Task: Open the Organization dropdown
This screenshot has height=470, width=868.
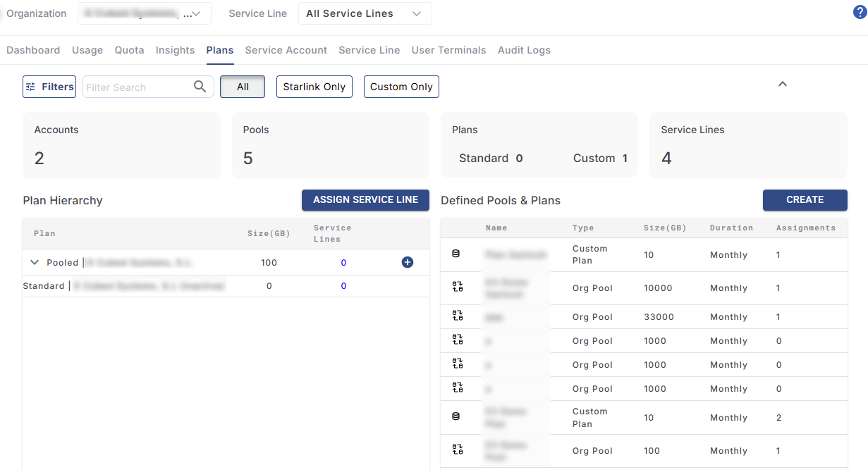Action: [144, 13]
